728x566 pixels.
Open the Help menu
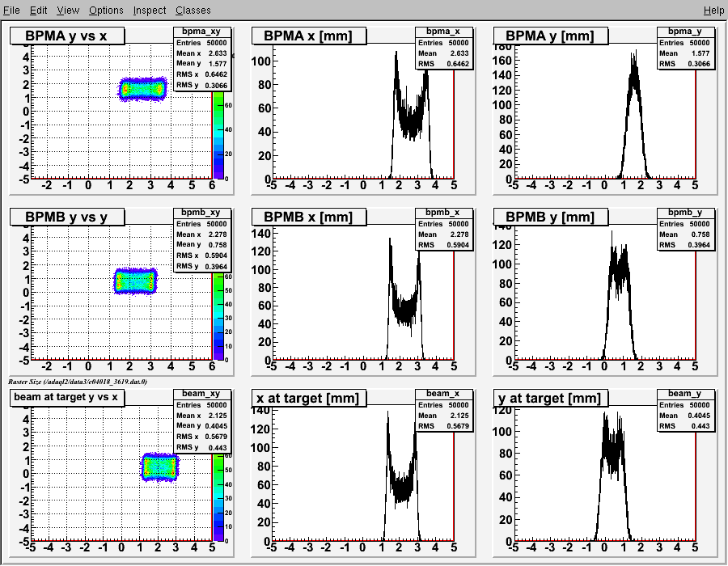pyautogui.click(x=713, y=11)
